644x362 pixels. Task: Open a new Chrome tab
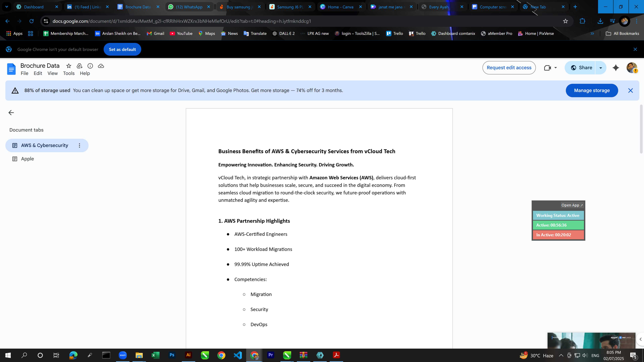pos(575,7)
